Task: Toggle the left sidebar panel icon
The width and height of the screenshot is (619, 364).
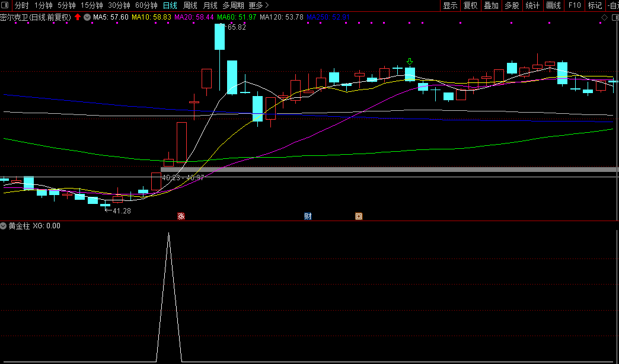Action: 5,5
